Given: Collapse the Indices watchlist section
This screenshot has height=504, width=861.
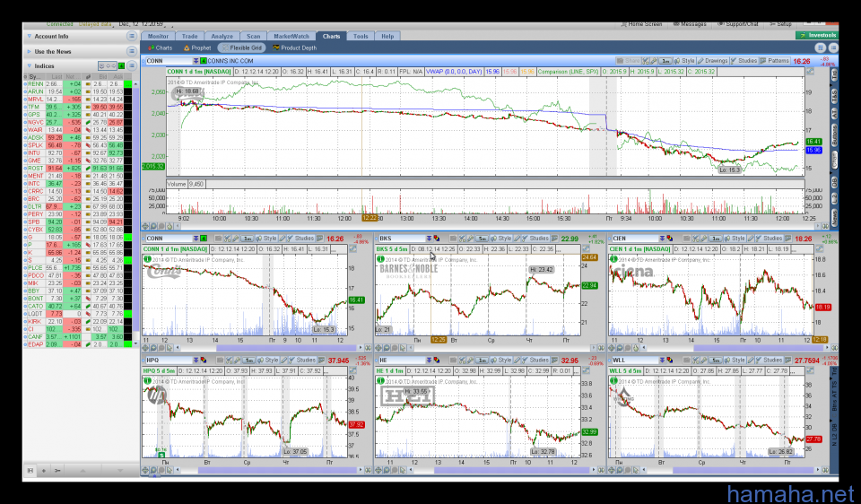Looking at the screenshot, I should coord(29,65).
